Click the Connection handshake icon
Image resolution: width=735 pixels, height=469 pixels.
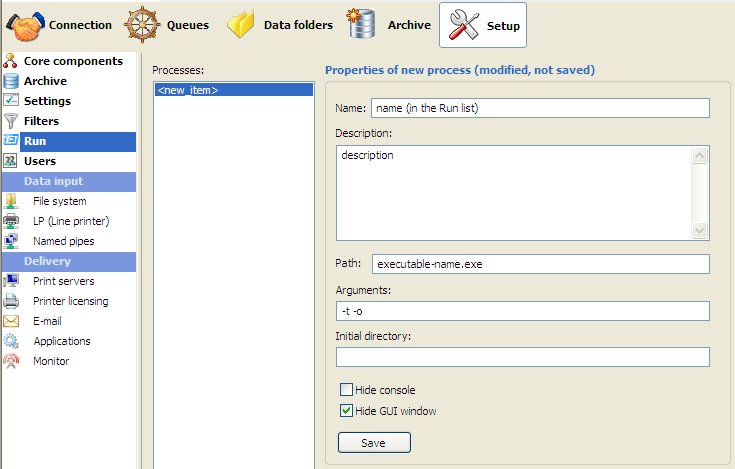23,24
